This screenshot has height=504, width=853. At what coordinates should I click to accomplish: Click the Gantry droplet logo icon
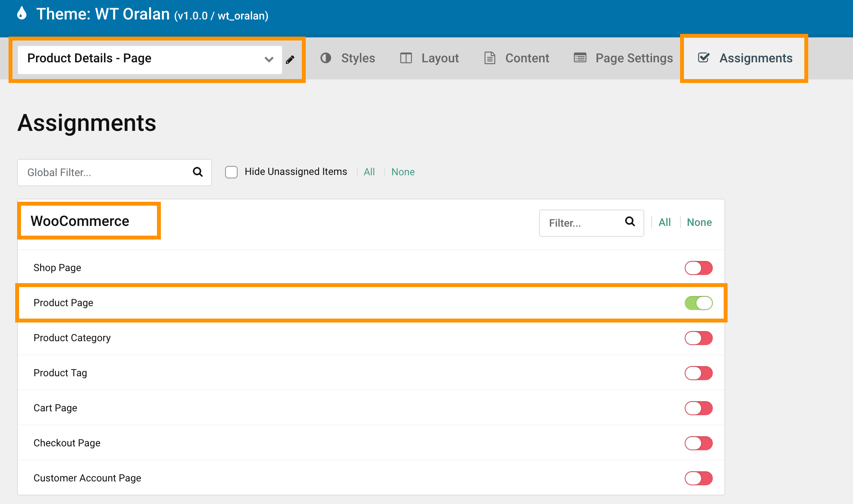coord(22,13)
